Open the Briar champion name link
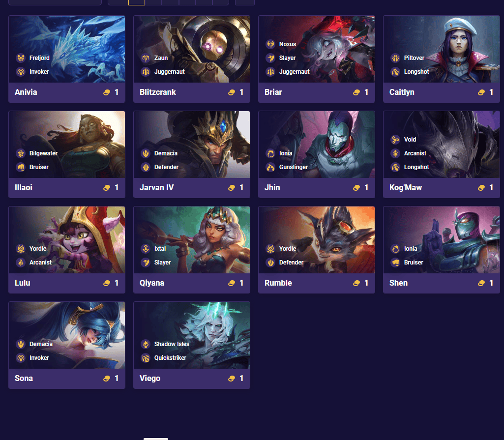The width and height of the screenshot is (504, 440). [273, 92]
